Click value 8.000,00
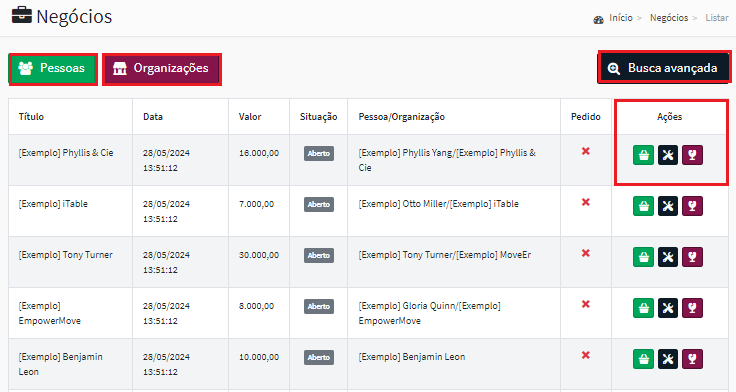 (256, 306)
